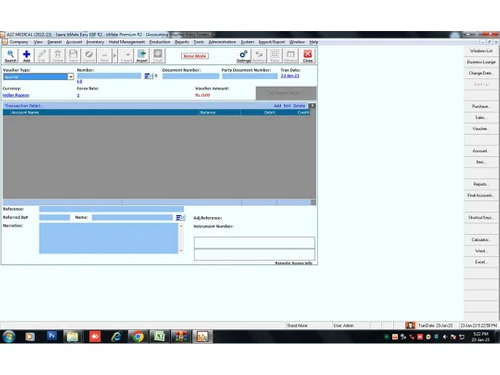Click the Business Lounge sidebar button
The image size is (500, 375).
pos(481,62)
